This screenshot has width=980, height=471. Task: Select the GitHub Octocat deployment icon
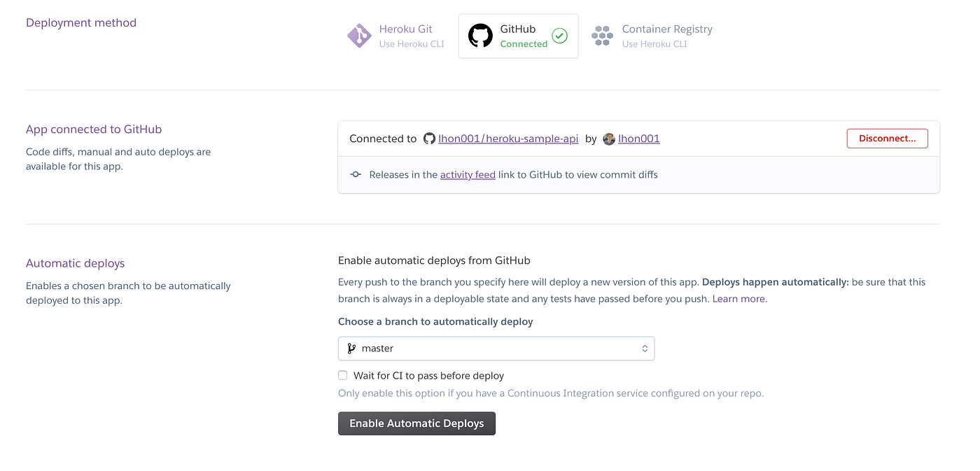click(480, 36)
